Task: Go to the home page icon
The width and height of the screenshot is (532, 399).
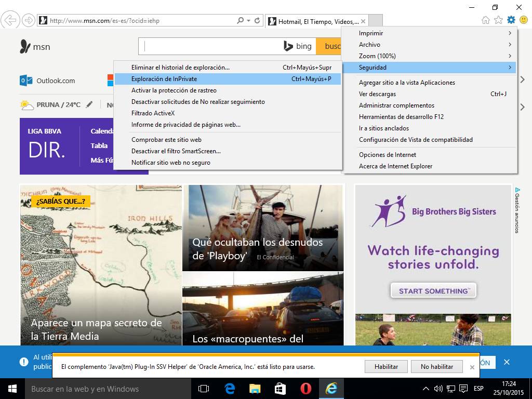Action: pos(486,20)
